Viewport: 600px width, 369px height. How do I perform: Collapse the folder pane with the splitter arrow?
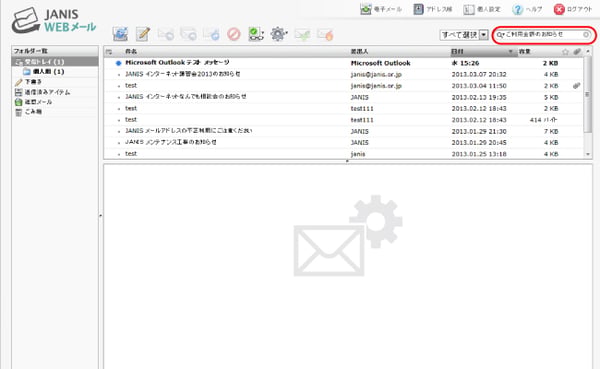click(101, 216)
